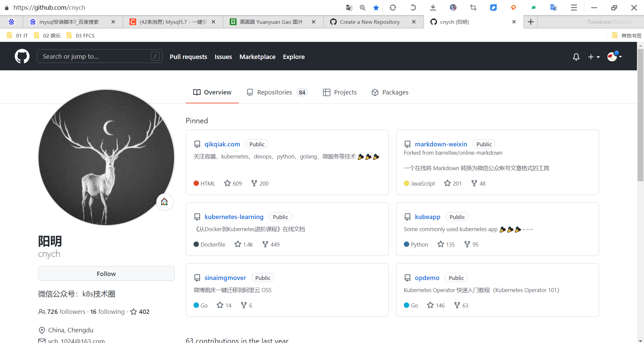Image resolution: width=644 pixels, height=343 pixels.
Task: Open Explore in the header
Action: coord(294,57)
